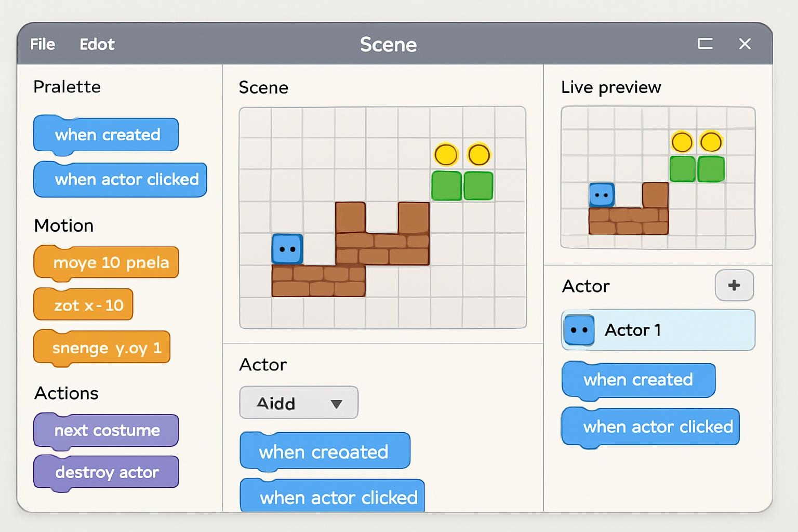Screen dimensions: 798x532
Task: Select the left green block in Scene
Action: tap(446, 185)
